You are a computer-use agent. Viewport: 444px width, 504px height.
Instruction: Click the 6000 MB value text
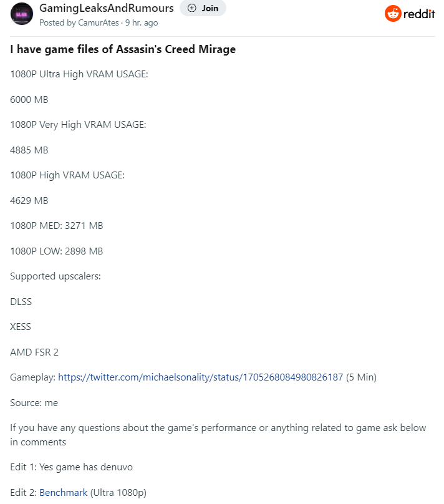click(29, 100)
